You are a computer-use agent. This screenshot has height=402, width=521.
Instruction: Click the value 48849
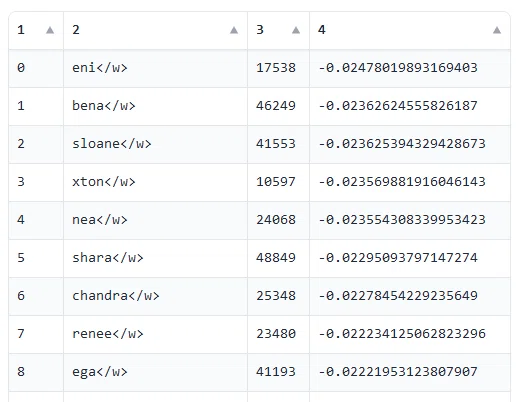276,258
